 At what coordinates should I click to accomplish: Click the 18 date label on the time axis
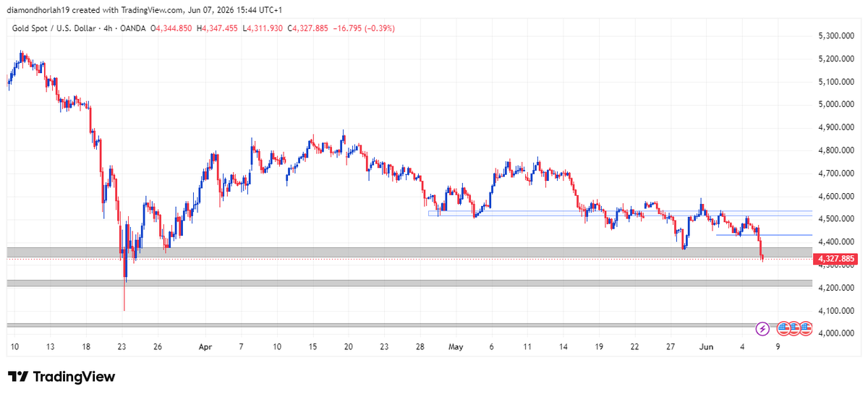(86, 347)
